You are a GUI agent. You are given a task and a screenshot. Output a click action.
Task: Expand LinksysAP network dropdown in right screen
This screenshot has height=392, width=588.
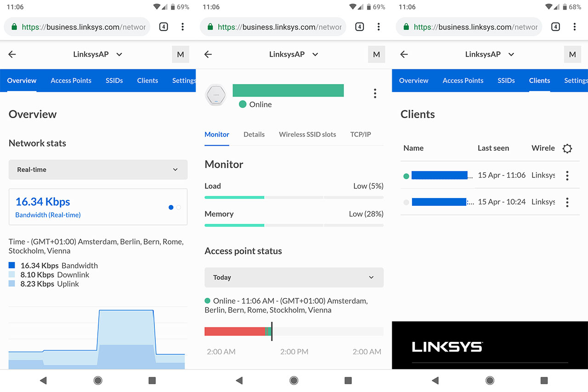tap(490, 54)
